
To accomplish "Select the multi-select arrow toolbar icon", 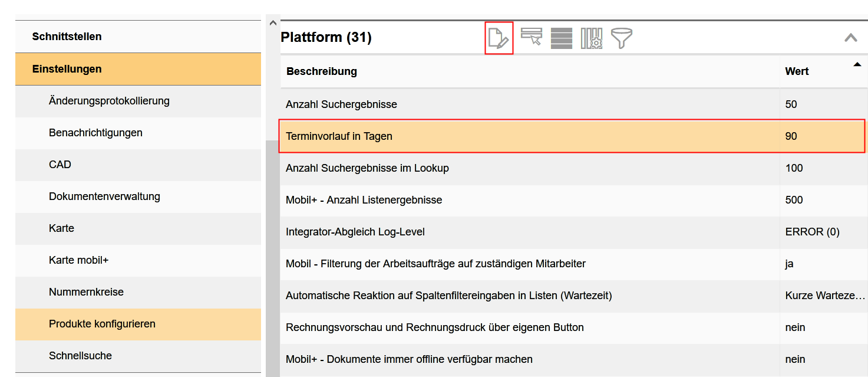I will click(531, 37).
